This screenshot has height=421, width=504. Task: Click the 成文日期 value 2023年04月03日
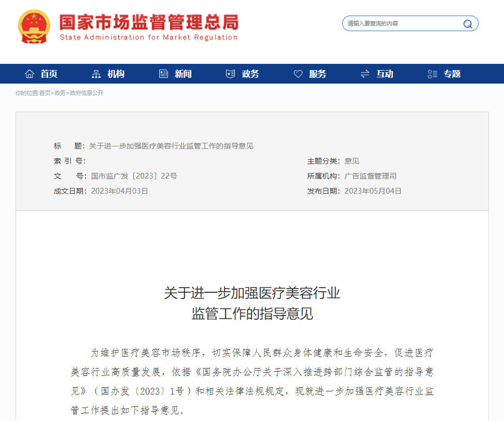(120, 191)
